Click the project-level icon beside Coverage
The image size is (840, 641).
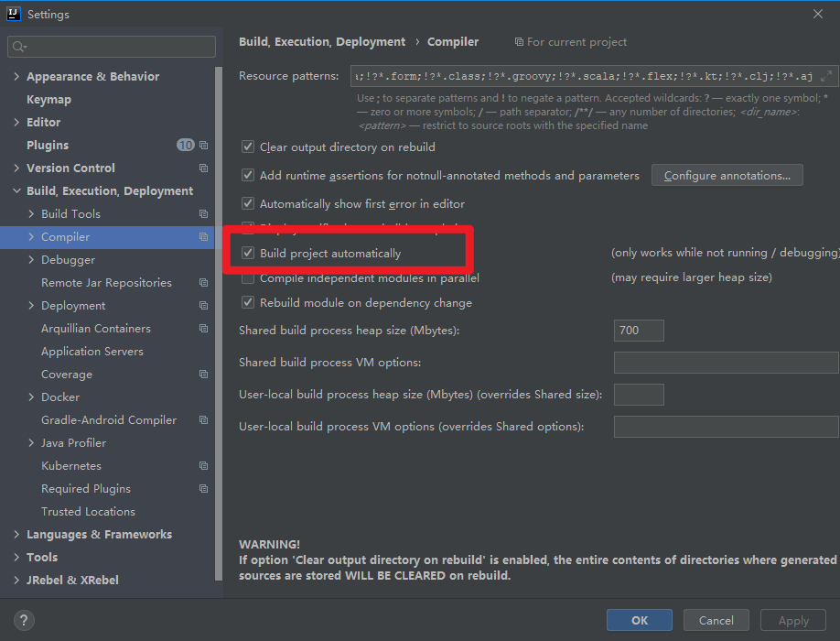(204, 375)
